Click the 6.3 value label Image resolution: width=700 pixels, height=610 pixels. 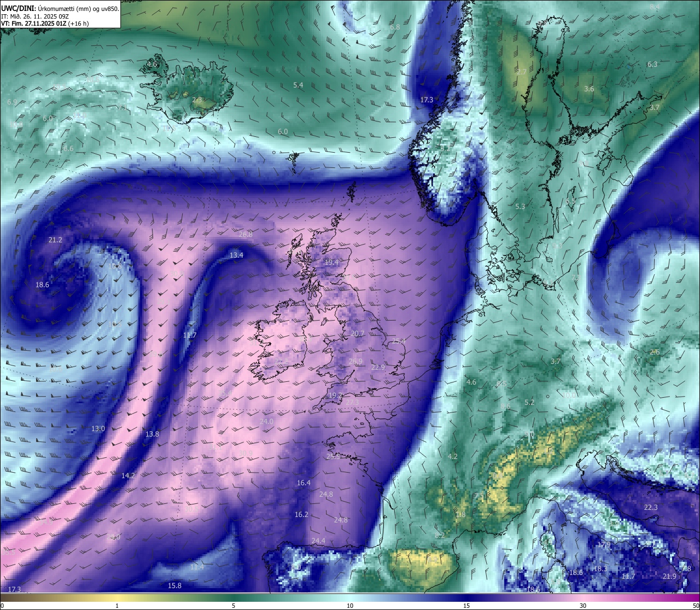652,65
